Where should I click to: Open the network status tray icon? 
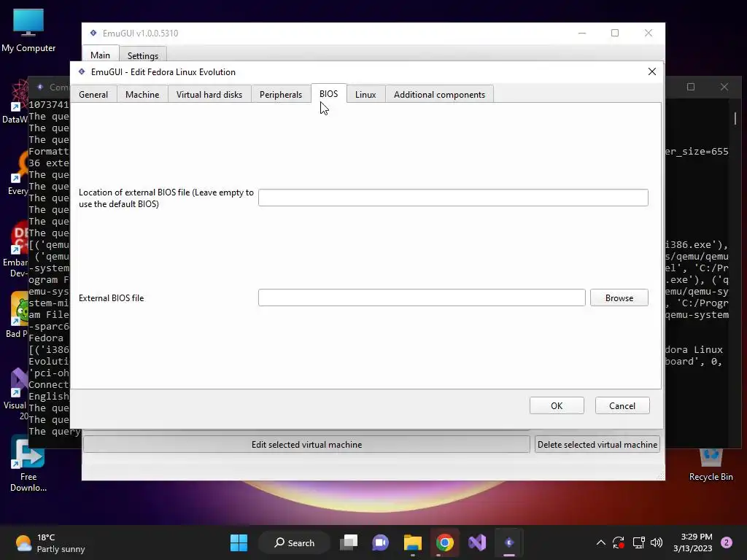tap(638, 542)
